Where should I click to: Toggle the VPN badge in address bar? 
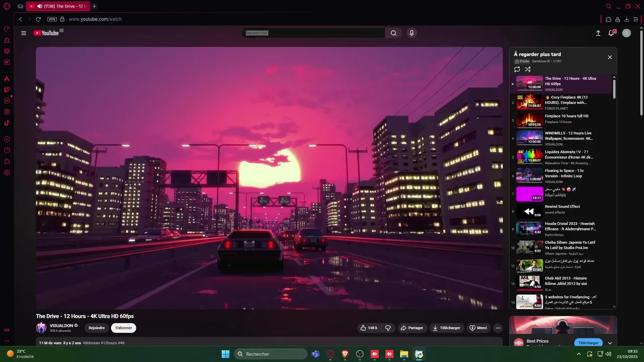tap(52, 19)
